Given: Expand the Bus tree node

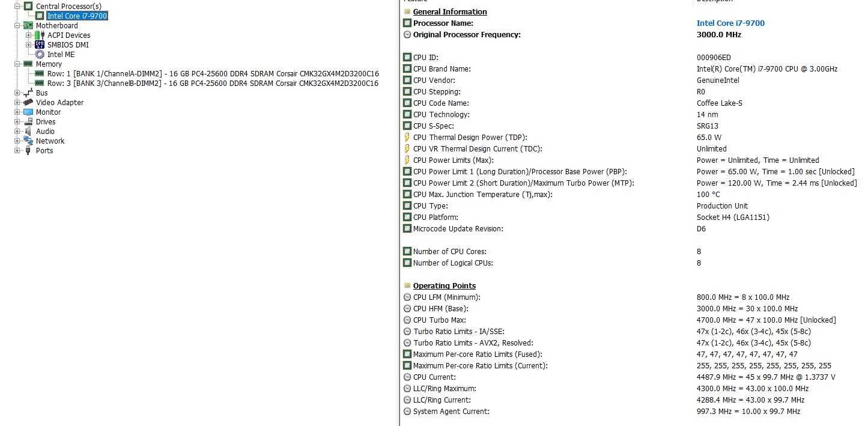Looking at the screenshot, I should [x=17, y=93].
